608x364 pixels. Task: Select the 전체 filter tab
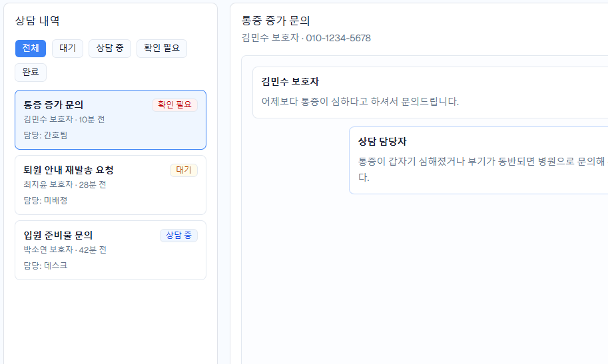click(31, 49)
